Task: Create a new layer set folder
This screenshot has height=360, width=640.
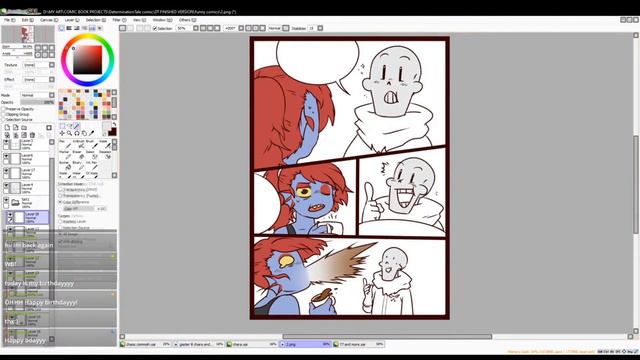Action: click(x=24, y=127)
